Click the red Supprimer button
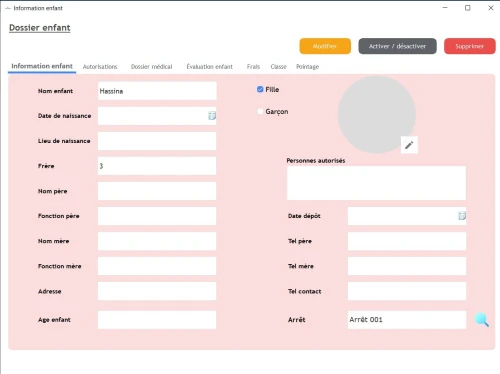Image resolution: width=500 pixels, height=374 pixels. pos(470,46)
